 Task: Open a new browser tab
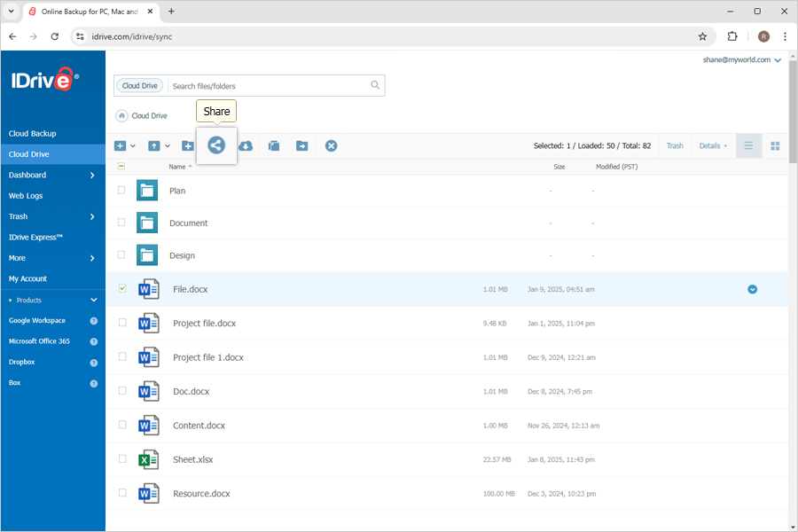click(171, 12)
